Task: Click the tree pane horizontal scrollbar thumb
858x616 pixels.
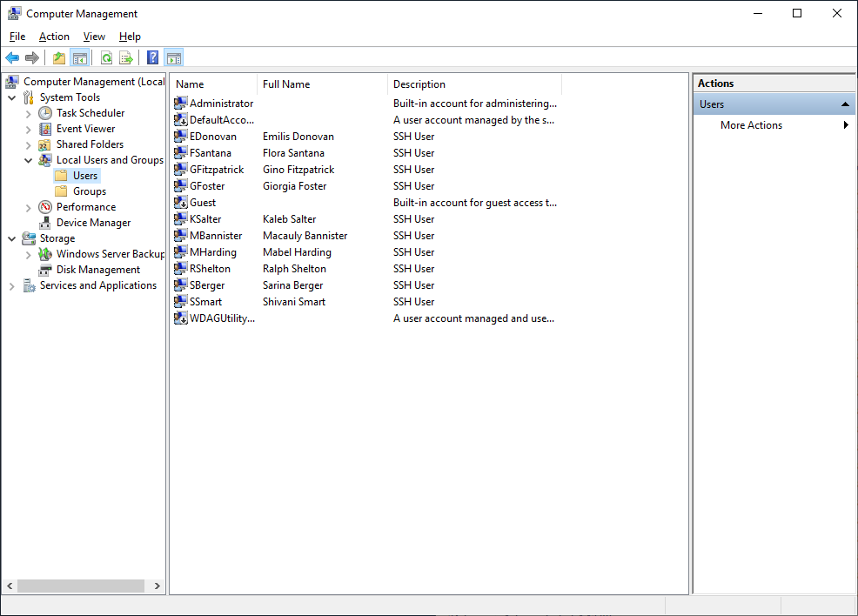Action: coord(81,586)
